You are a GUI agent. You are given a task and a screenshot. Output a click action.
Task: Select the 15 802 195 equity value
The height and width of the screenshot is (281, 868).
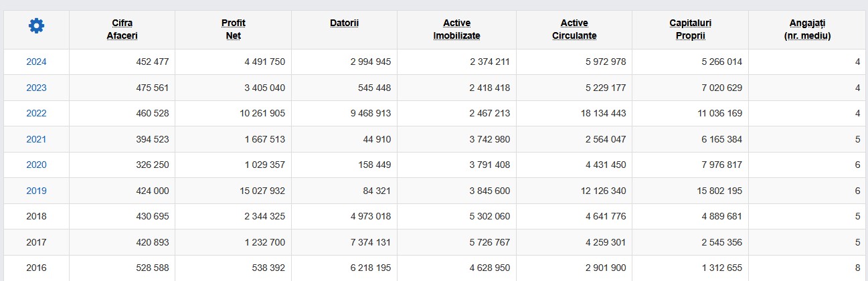coord(719,191)
